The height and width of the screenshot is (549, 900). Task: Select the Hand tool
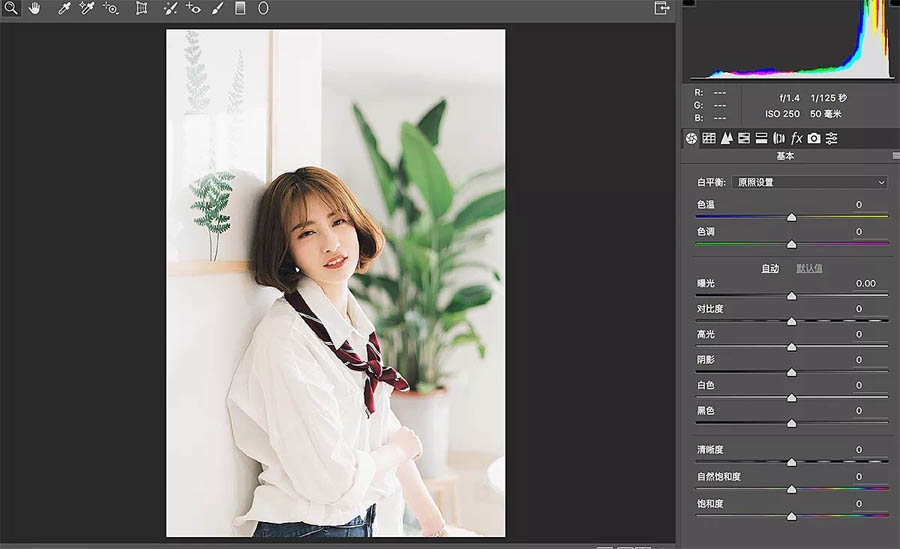coord(34,8)
